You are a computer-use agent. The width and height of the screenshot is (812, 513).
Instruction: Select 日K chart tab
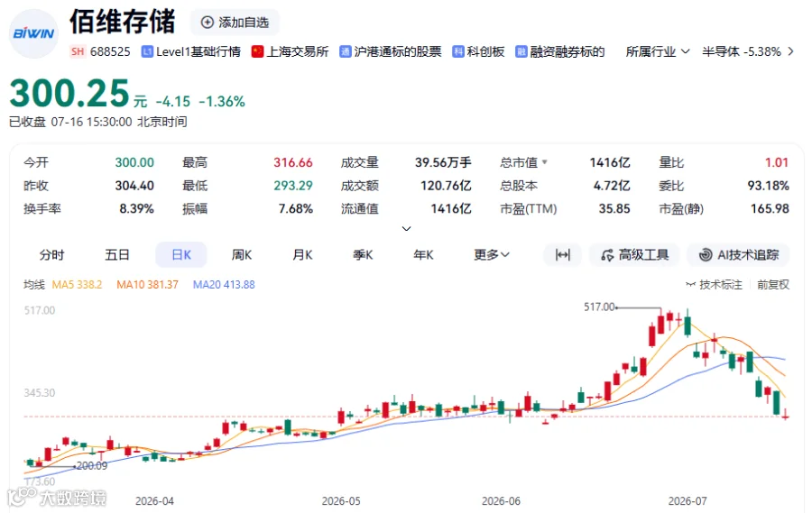point(181,254)
